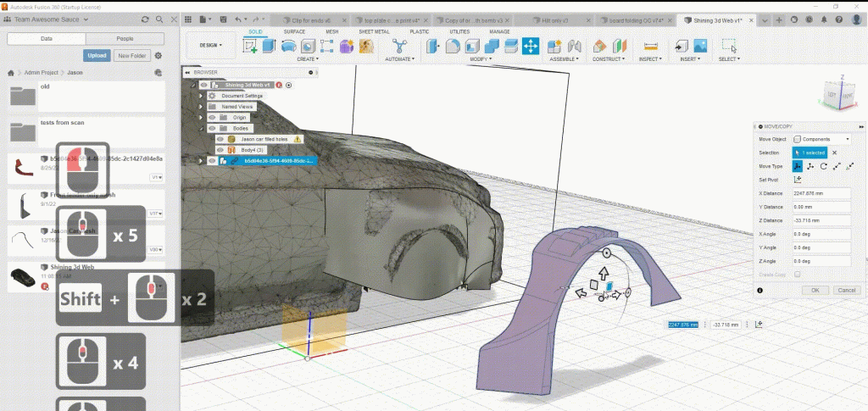Click the Insert Image/Canvas icon

point(700,47)
